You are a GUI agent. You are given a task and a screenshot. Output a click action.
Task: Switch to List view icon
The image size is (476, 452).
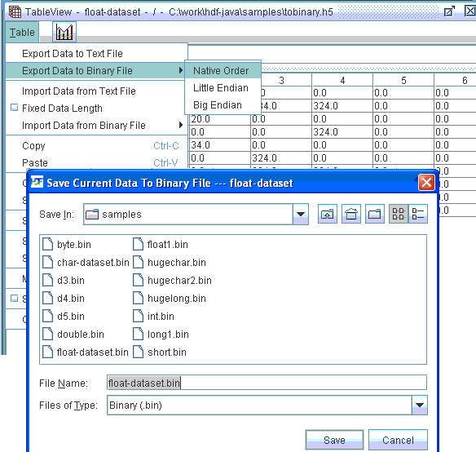399,214
